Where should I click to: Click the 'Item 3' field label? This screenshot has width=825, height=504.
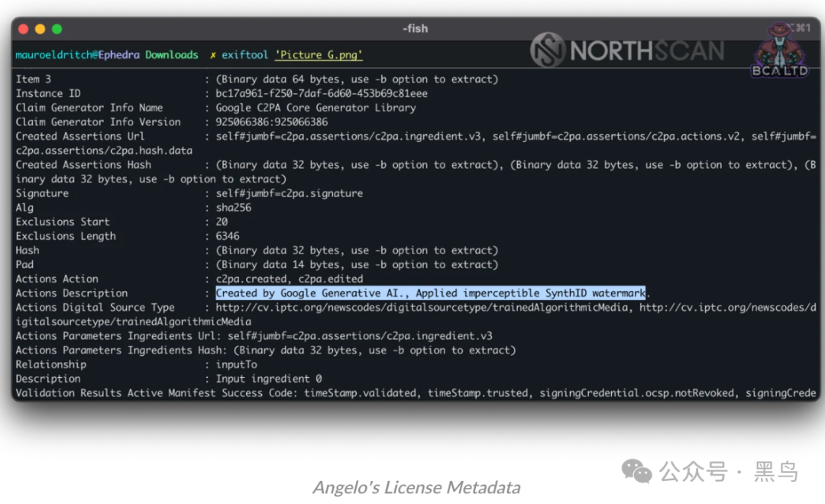point(33,79)
